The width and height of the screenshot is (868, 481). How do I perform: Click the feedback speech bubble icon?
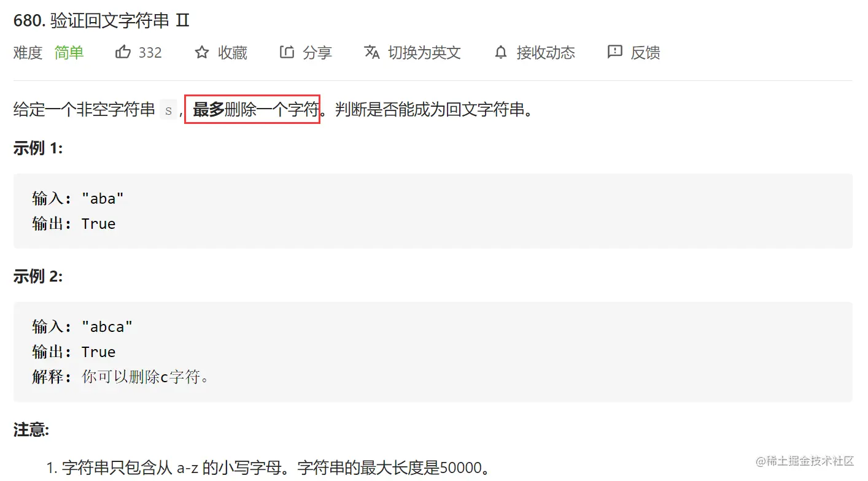point(614,52)
